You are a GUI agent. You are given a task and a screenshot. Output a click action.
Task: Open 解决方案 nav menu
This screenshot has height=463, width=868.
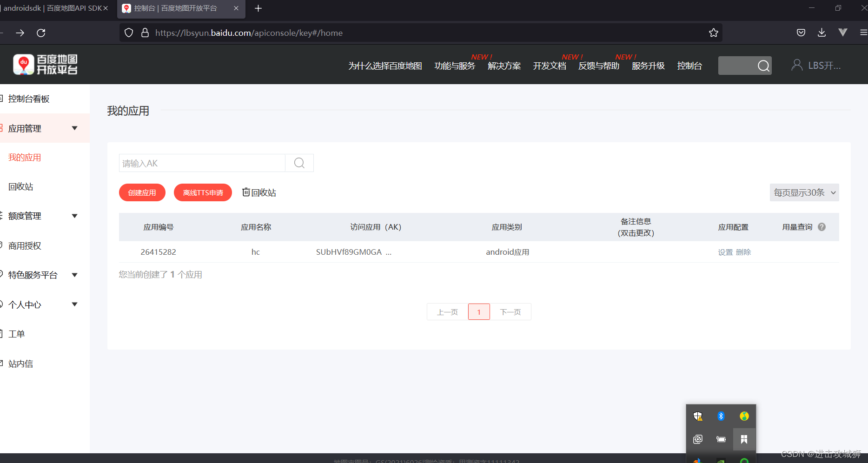504,66
